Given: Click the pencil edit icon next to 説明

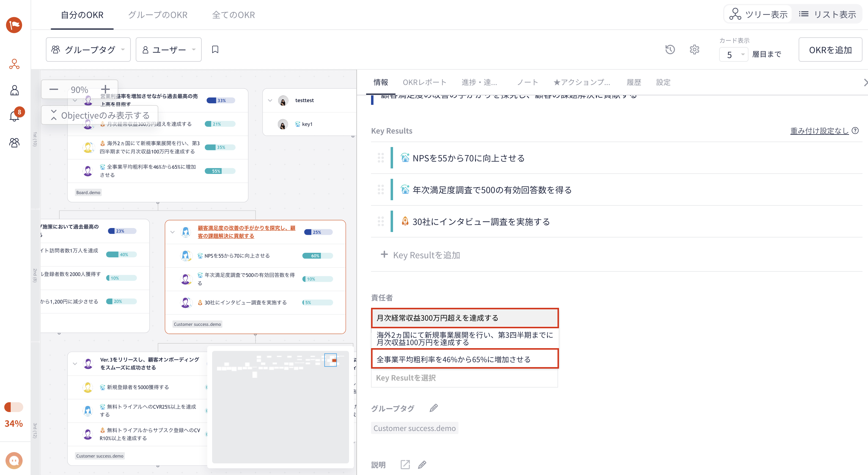Looking at the screenshot, I should coord(422,465).
